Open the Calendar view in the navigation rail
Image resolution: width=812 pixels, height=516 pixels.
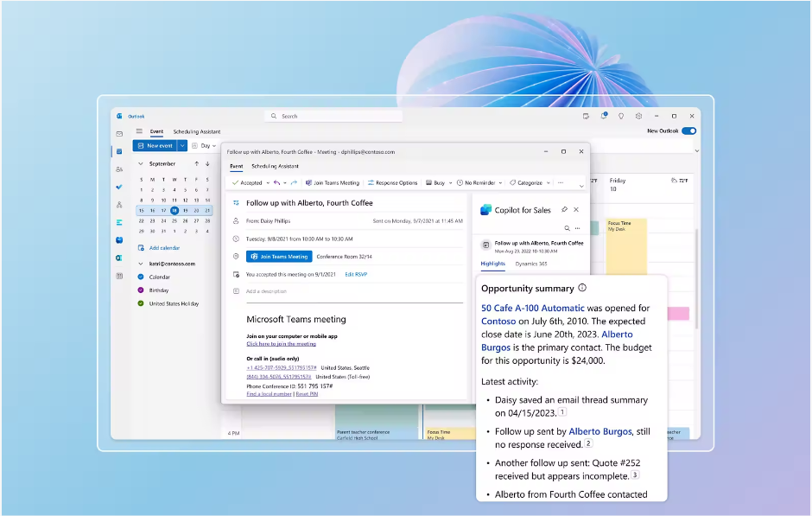119,151
